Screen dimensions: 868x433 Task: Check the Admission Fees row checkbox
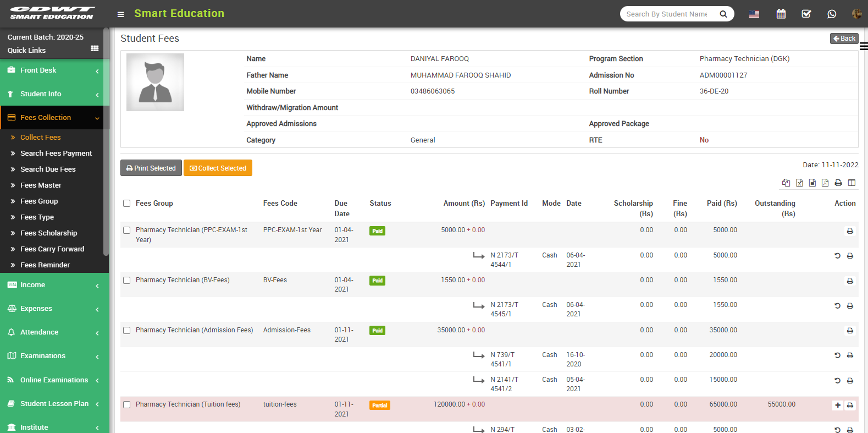click(127, 331)
